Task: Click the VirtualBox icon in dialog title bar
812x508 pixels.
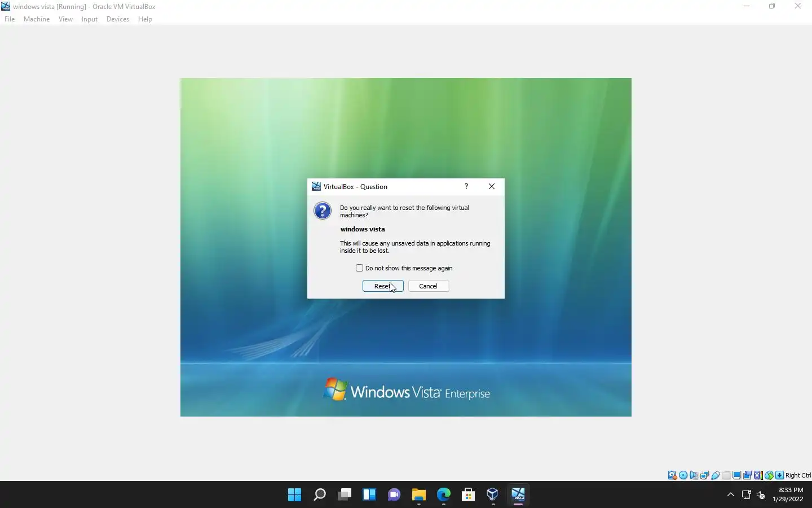Action: coord(316,186)
